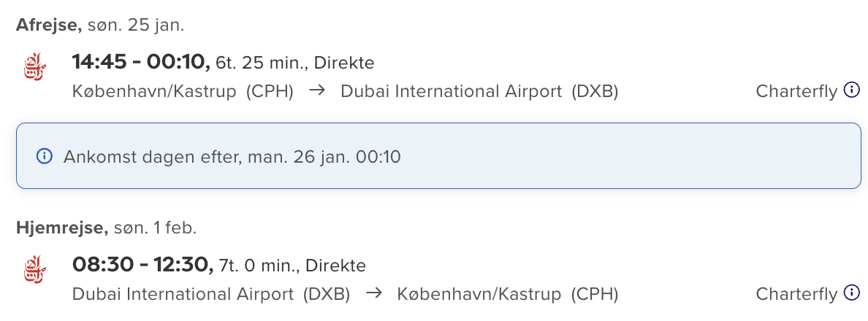This screenshot has width=868, height=321.
Task: Click the arrow between CPH and DXB on the outbound flight
Action: [x=316, y=91]
